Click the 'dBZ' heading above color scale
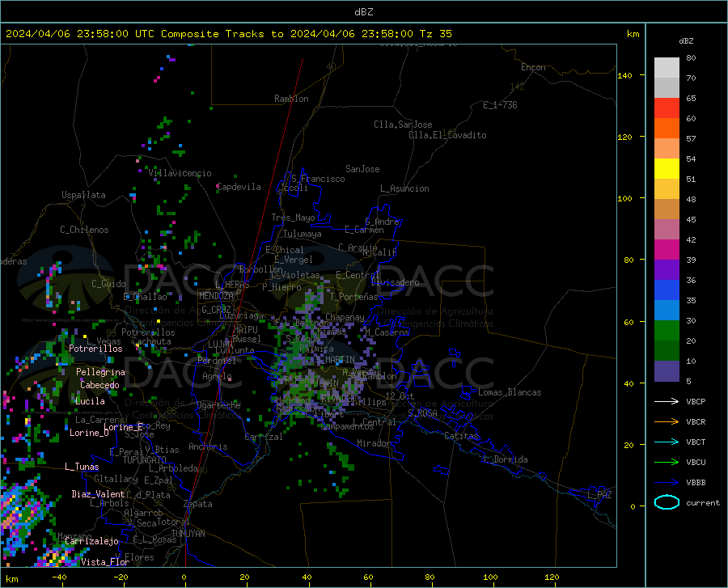 (x=686, y=40)
